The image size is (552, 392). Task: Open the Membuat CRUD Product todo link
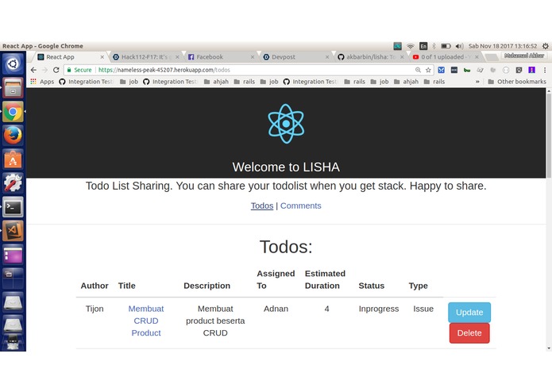[146, 321]
